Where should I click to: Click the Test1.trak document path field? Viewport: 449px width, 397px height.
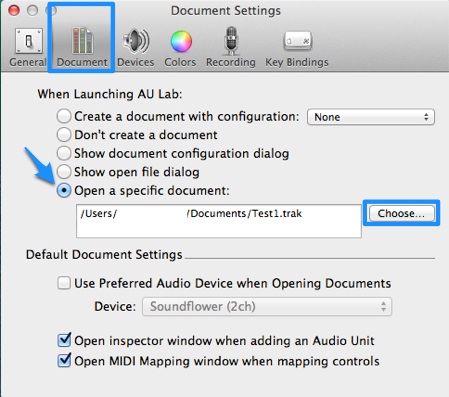pyautogui.click(x=219, y=221)
